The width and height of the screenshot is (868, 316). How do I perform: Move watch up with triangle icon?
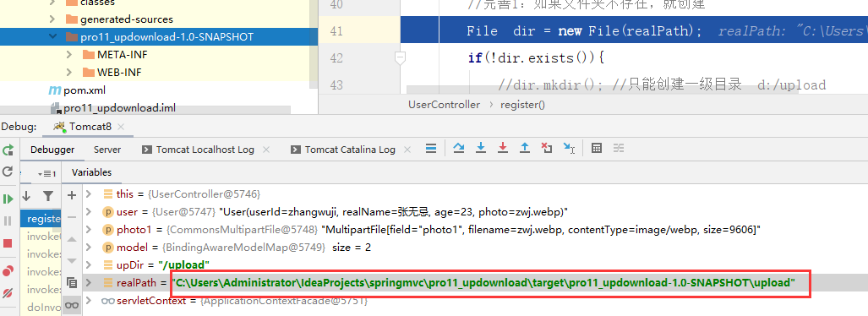(71, 239)
